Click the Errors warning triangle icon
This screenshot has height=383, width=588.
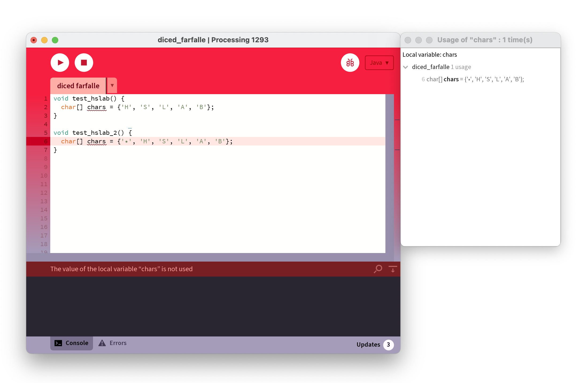coord(102,343)
